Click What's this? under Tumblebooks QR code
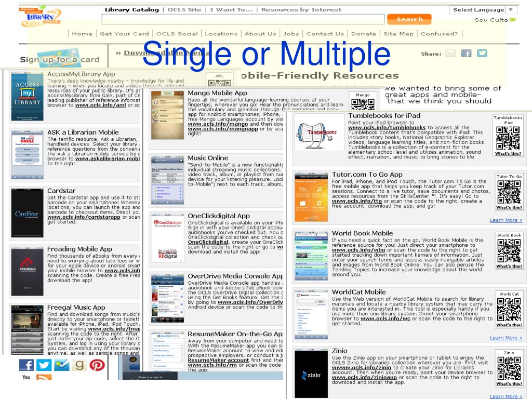Viewport: 532px width, 399px height. pyautogui.click(x=508, y=153)
